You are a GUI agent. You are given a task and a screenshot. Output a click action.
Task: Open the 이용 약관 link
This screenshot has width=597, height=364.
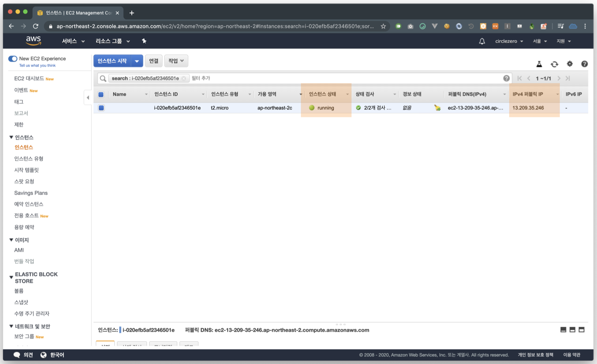[x=571, y=355]
